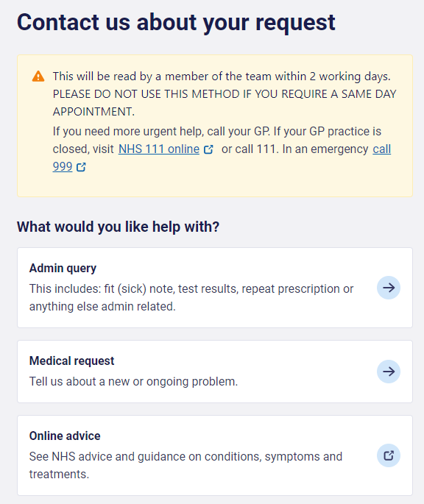The height and width of the screenshot is (504, 424).
Task: Click the '2 working days' notice sentence
Action: 222,77
